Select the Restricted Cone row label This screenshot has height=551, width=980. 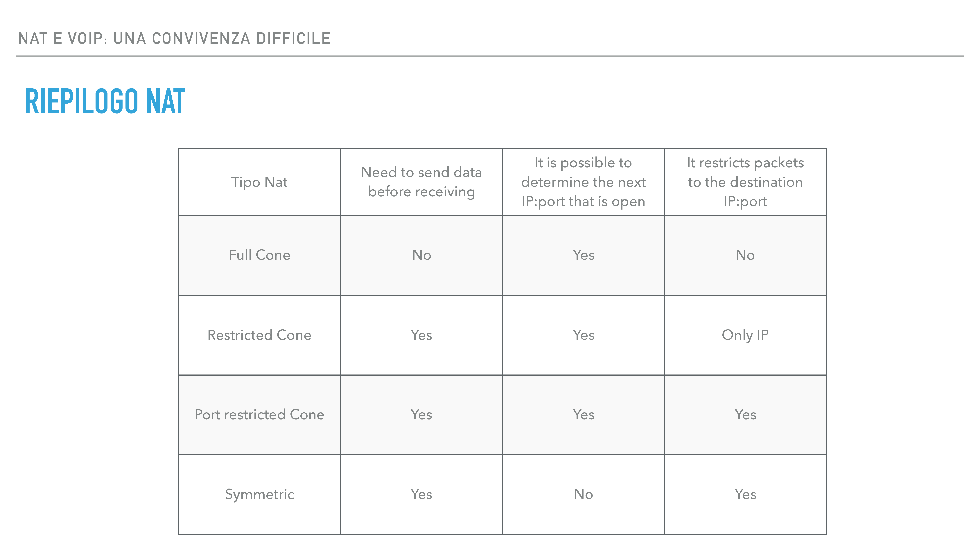tap(259, 335)
